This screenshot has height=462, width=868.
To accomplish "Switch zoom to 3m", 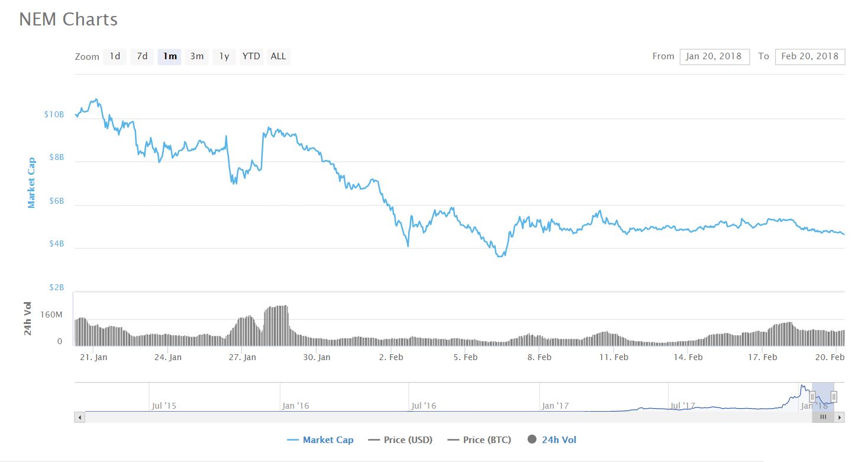I will (x=197, y=56).
